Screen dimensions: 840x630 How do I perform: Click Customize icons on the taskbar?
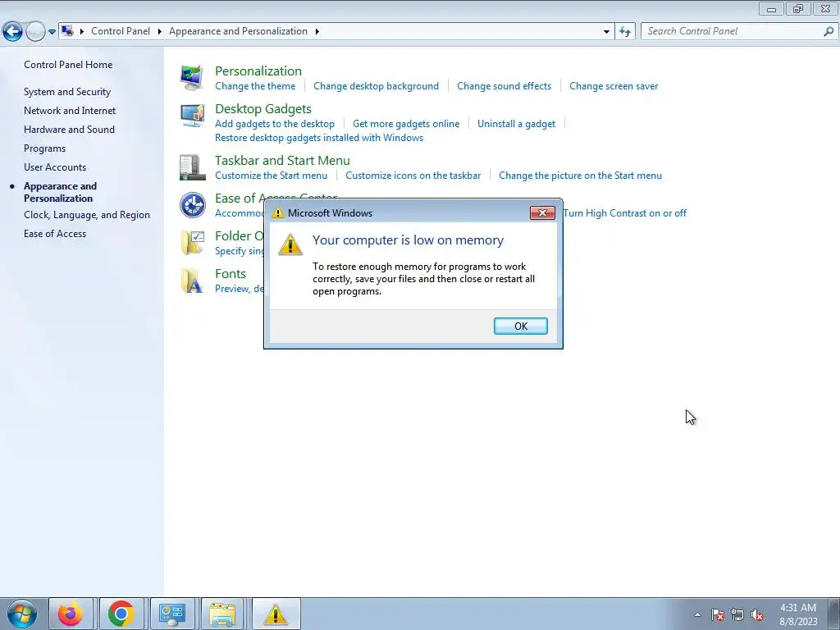(x=413, y=176)
